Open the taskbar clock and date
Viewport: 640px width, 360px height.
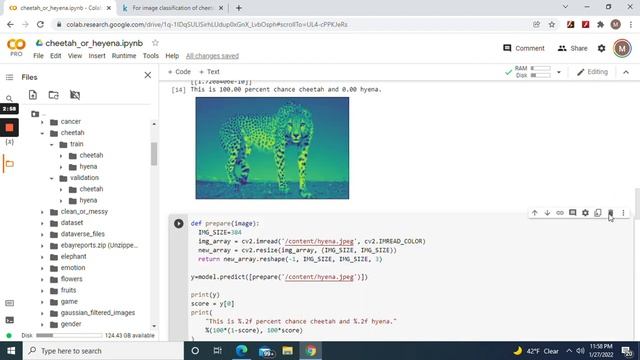(601, 351)
